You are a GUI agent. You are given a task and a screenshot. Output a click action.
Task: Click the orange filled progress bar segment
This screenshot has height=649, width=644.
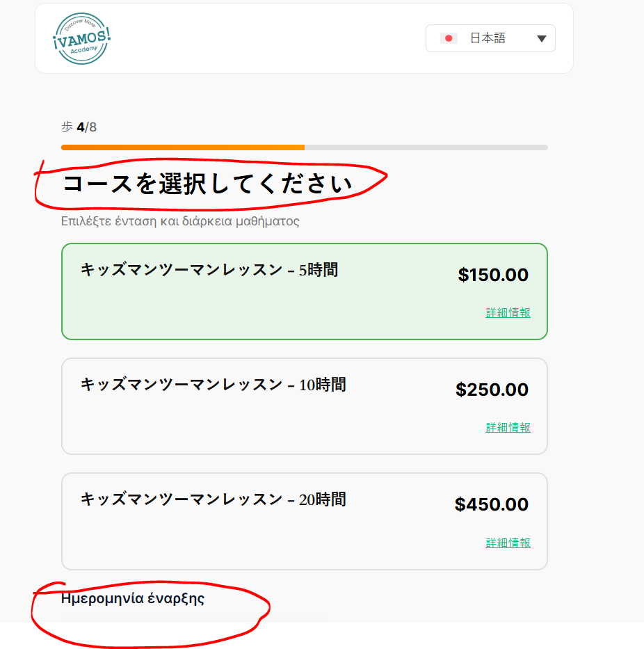tap(182, 147)
